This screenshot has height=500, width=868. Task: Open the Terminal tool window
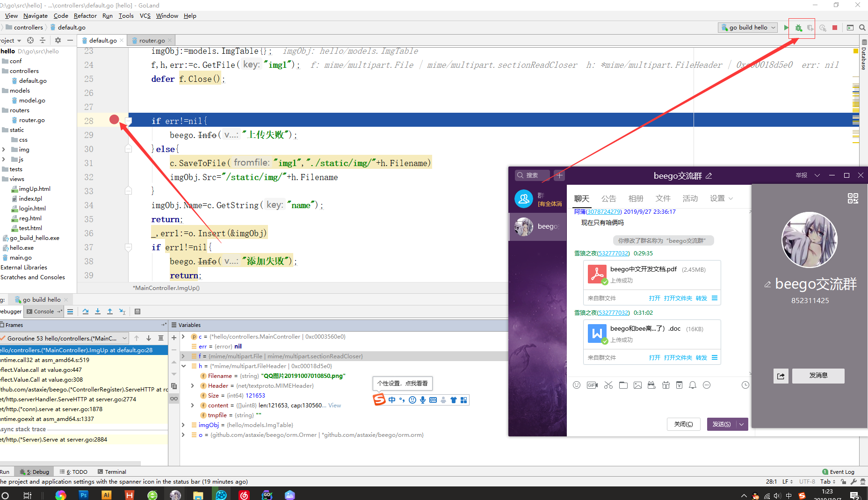(112, 471)
